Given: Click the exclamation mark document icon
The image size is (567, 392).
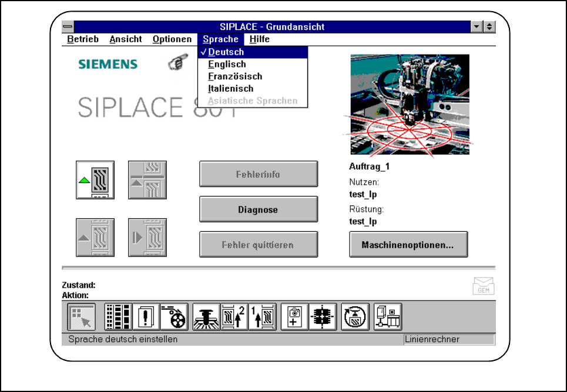Looking at the screenshot, I should (146, 317).
